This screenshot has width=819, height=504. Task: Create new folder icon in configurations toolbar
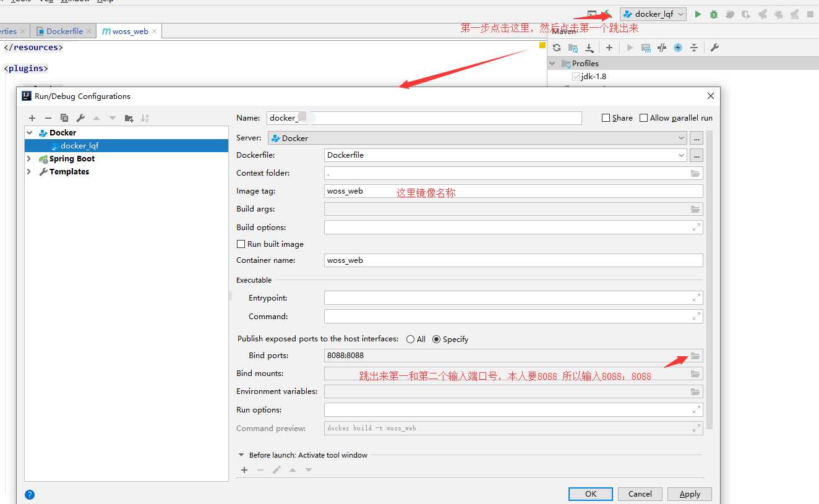point(129,118)
